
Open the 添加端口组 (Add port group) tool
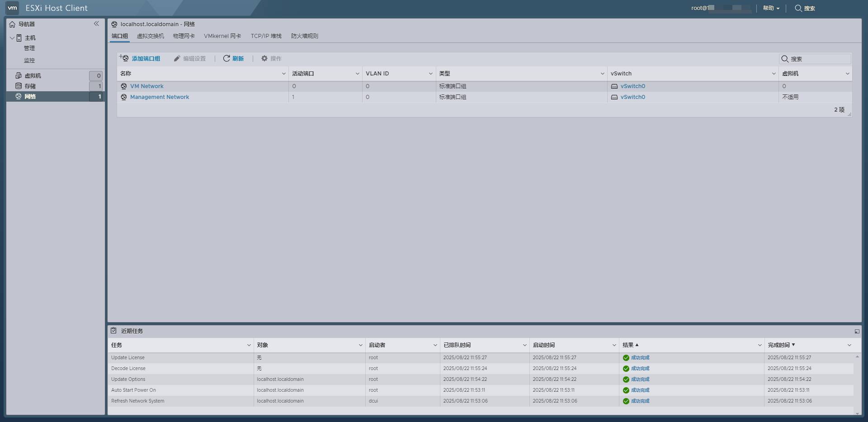click(146, 58)
